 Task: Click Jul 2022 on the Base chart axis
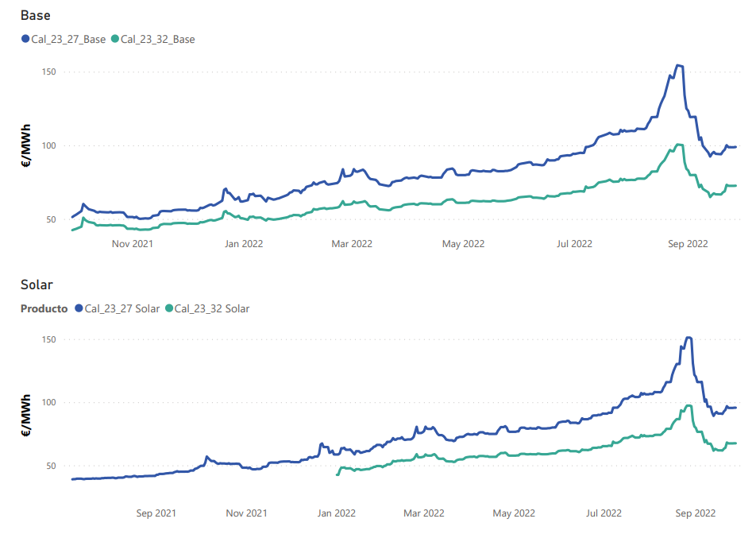[573, 244]
